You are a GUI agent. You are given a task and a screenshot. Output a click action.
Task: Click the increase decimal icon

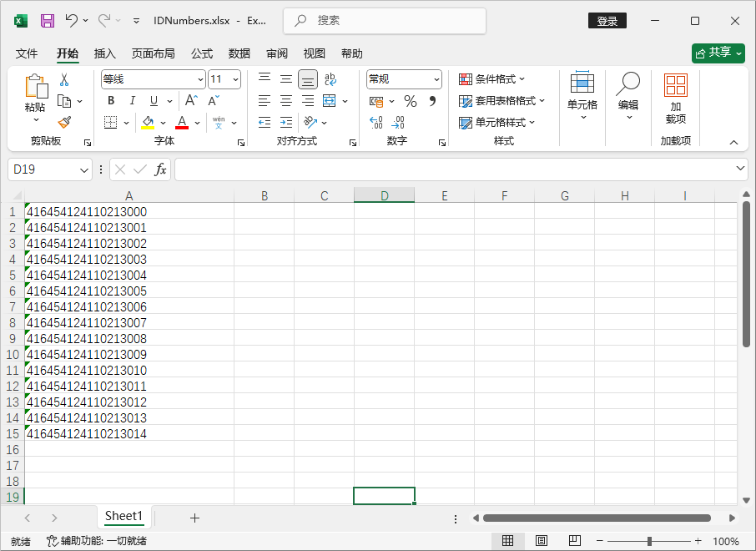coord(375,122)
